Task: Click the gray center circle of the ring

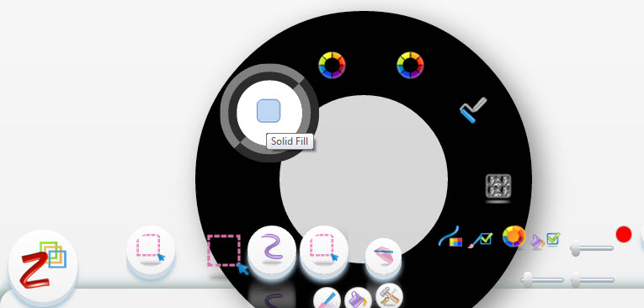Action: pyautogui.click(x=364, y=179)
